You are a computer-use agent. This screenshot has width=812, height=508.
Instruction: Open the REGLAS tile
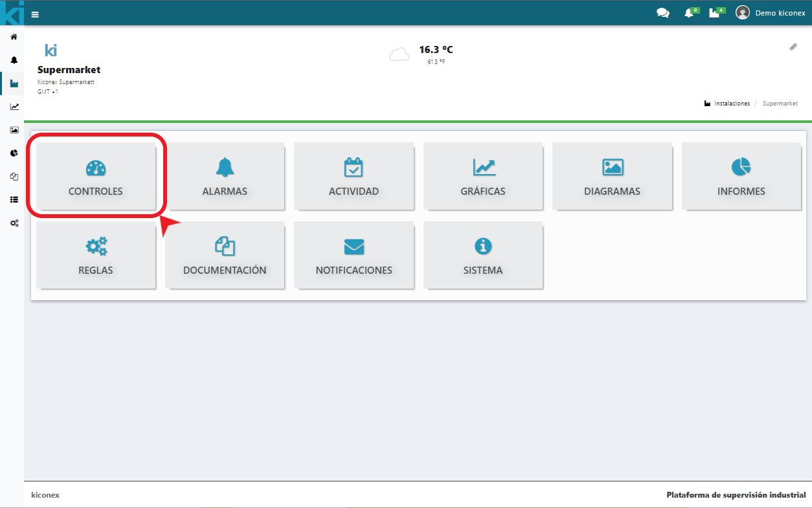(96, 256)
